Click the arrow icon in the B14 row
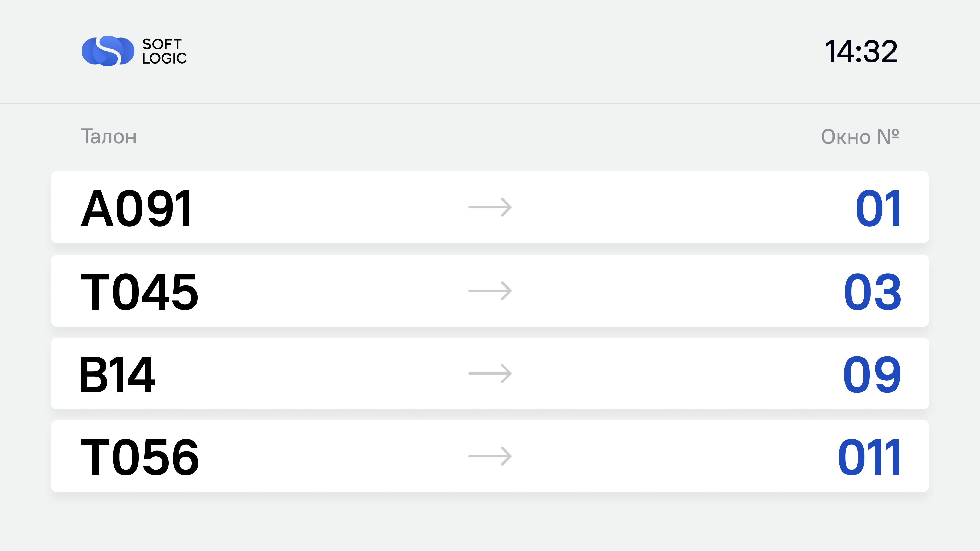The image size is (980, 551). 490,373
